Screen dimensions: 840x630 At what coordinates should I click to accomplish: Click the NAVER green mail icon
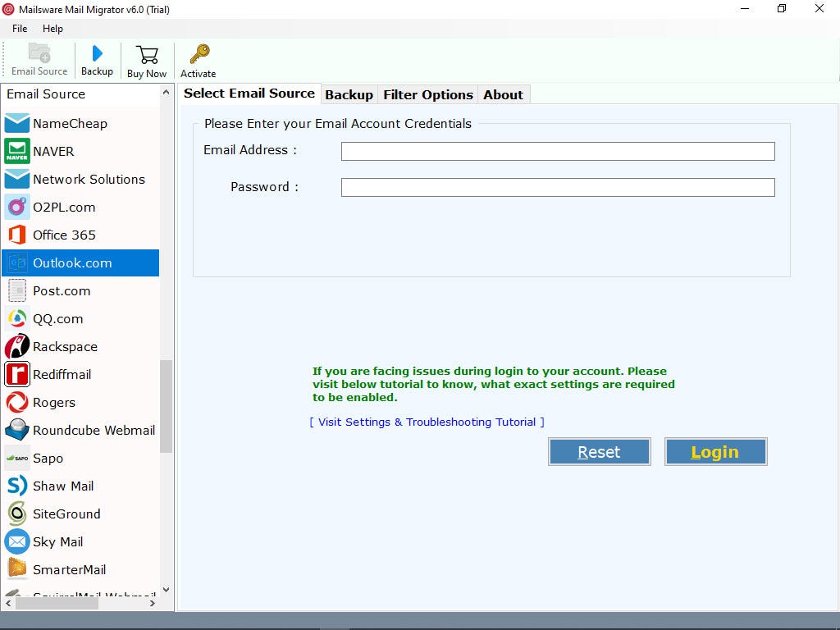tap(17, 151)
